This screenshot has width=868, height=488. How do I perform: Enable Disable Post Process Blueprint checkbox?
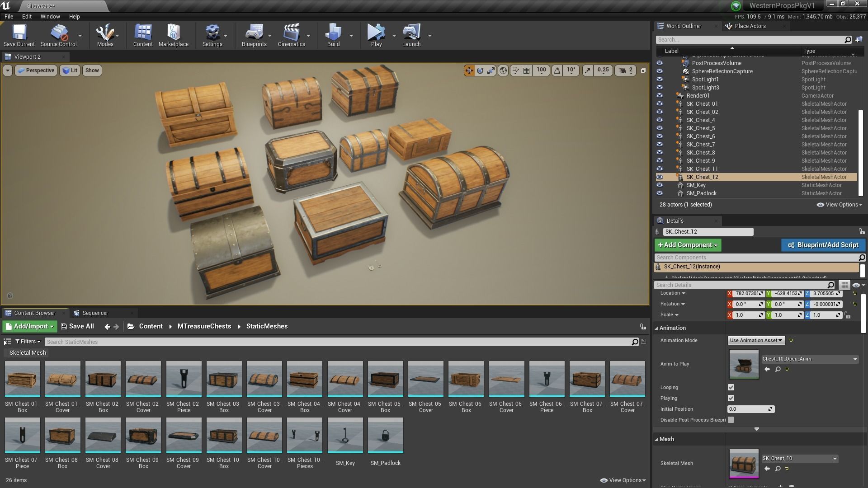point(731,420)
